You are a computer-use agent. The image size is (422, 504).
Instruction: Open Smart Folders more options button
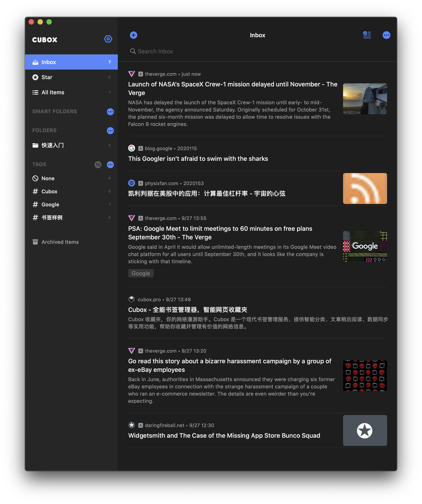tap(110, 112)
